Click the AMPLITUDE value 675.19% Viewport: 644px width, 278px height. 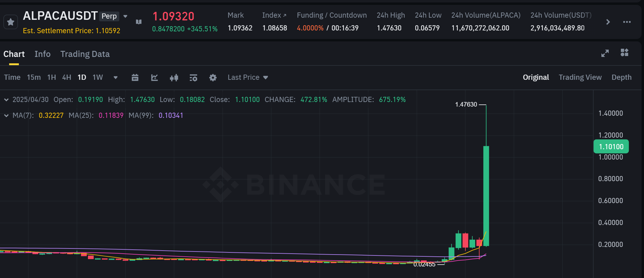pos(392,100)
